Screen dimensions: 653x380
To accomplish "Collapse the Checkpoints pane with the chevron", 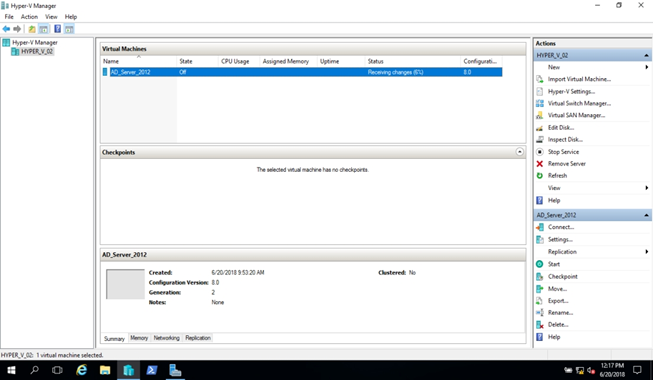I will [519, 152].
